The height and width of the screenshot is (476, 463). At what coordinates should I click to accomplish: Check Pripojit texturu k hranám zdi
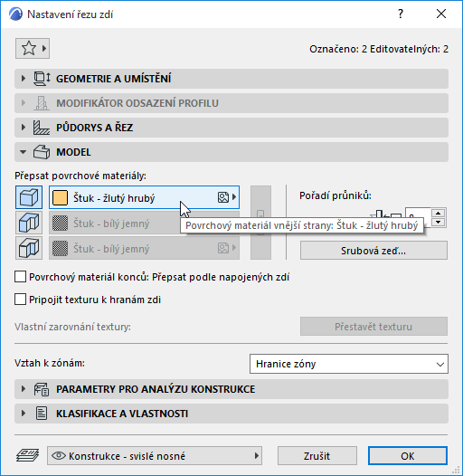pyautogui.click(x=20, y=300)
